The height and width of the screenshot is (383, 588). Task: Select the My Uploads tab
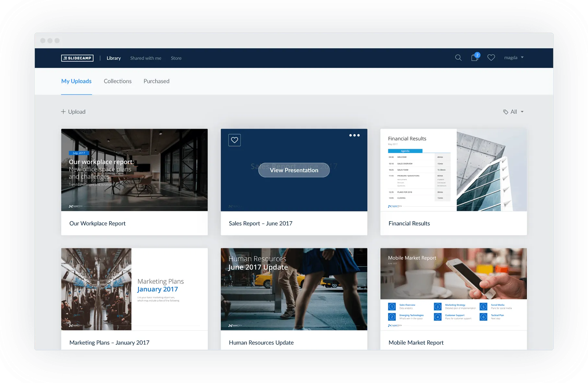(76, 81)
